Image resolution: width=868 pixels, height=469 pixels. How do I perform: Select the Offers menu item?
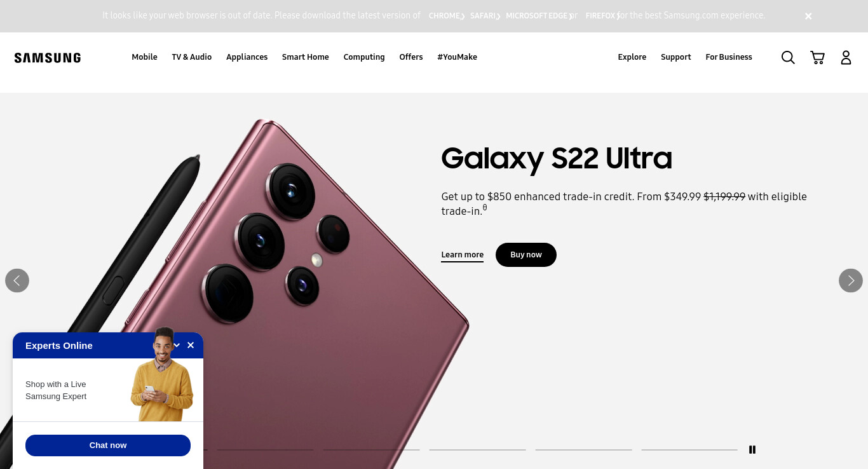[x=411, y=57]
